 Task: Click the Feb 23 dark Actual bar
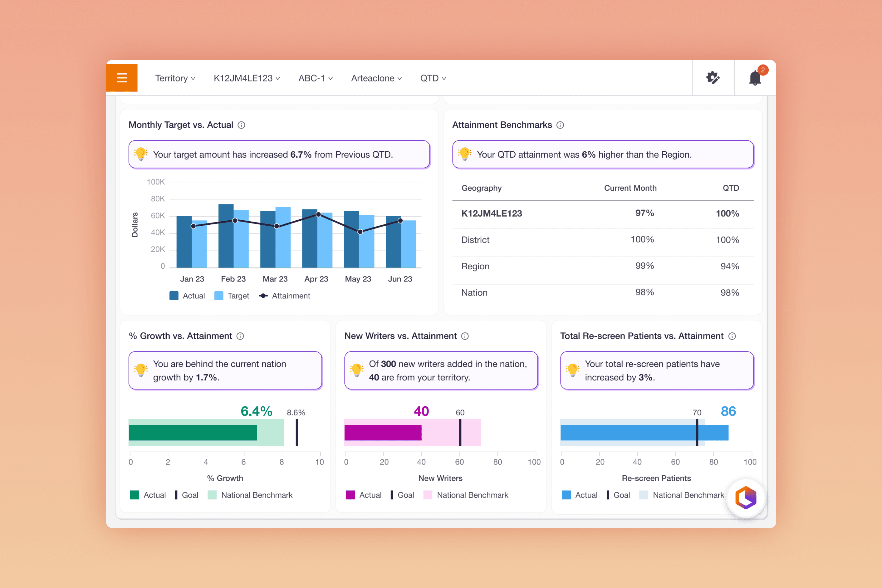(x=226, y=236)
